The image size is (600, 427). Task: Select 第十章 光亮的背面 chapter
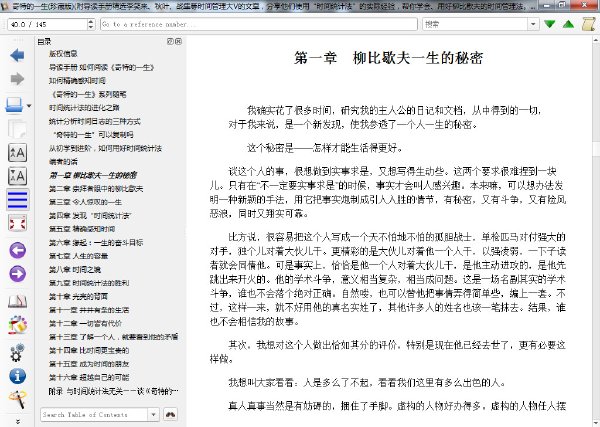(78, 297)
